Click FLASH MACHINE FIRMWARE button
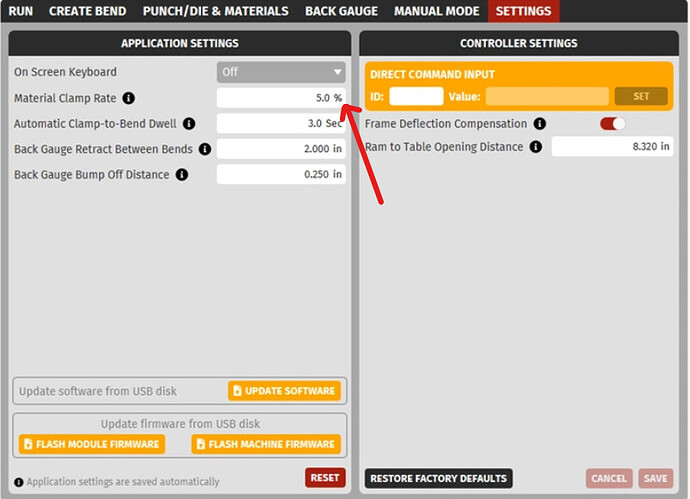 pos(265,444)
